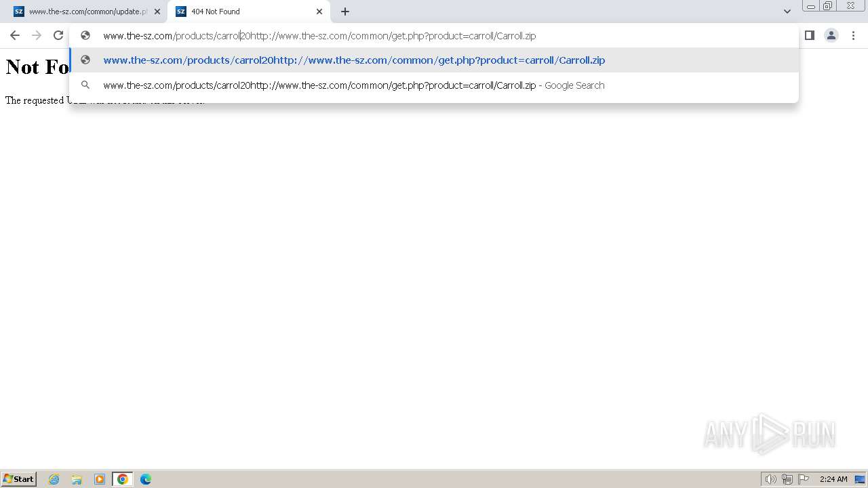Image resolution: width=868 pixels, height=488 pixels.
Task: Open the side panel icon
Action: 809,35
